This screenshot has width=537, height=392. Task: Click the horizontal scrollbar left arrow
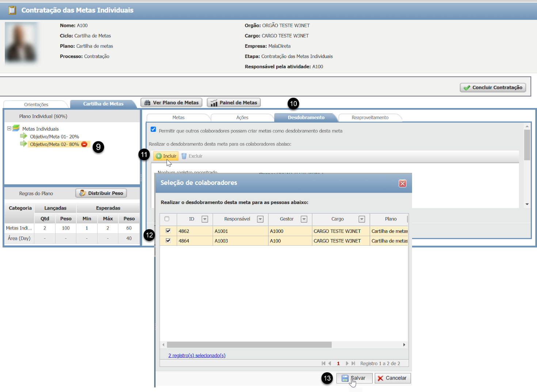point(163,345)
